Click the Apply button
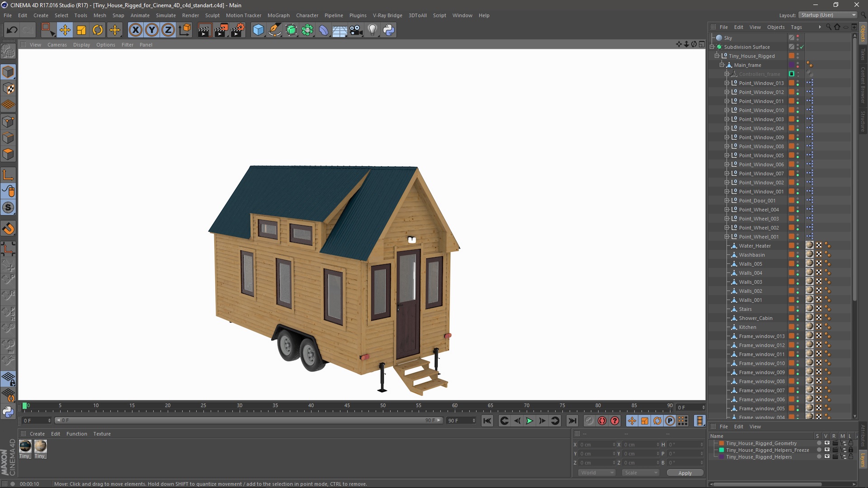This screenshot has width=868, height=488. tap(685, 473)
